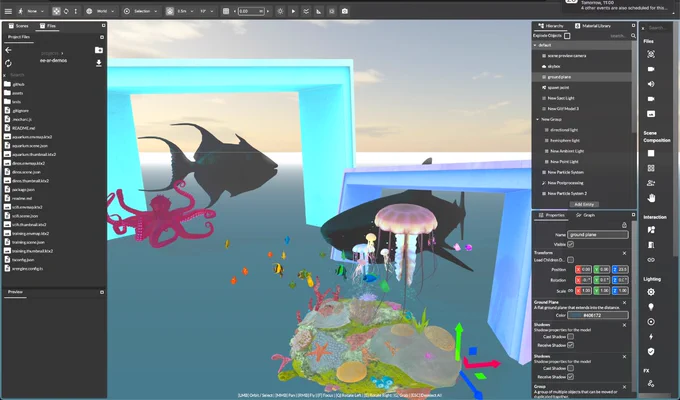This screenshot has width=680, height=400.
Task: Remove the Ground Plane component with its X
Action: coord(624,303)
